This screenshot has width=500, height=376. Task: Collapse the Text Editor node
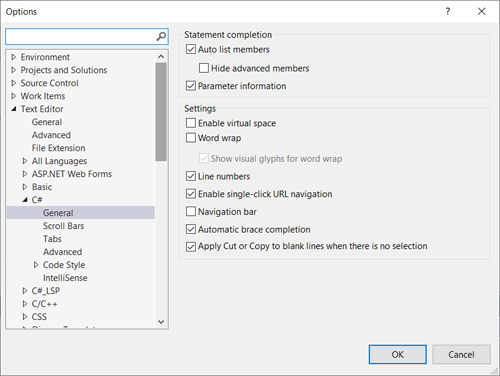coord(14,109)
